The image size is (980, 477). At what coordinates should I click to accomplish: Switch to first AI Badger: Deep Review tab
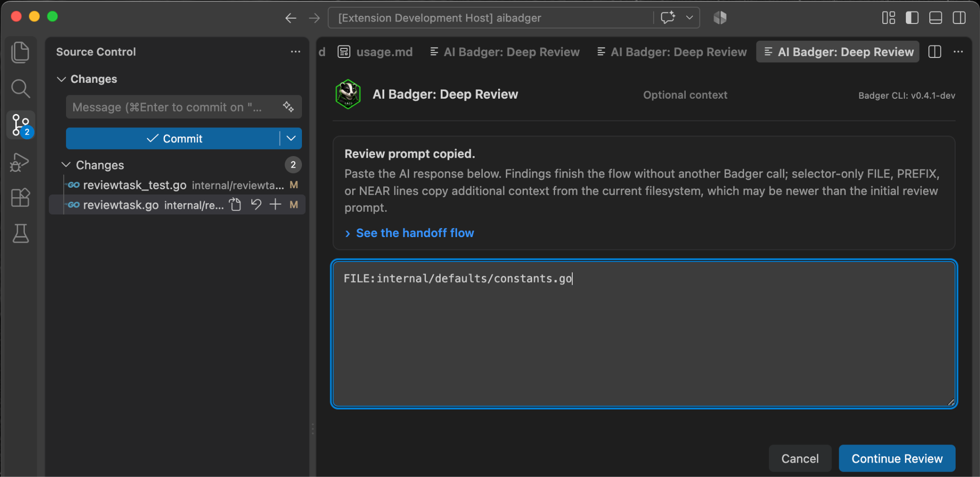[505, 52]
